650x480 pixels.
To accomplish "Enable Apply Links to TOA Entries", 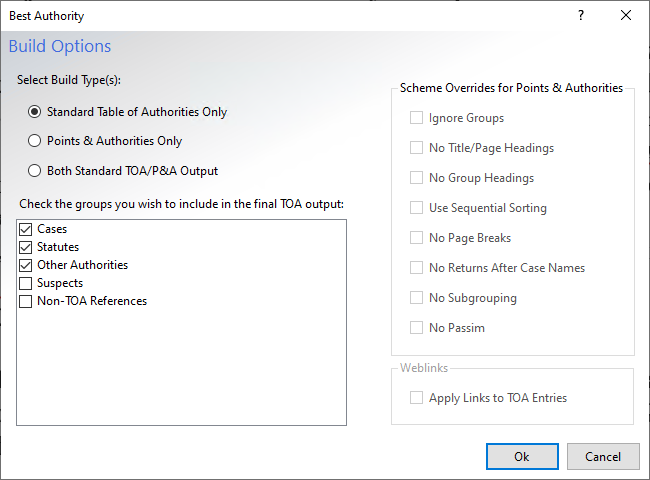I will click(416, 398).
